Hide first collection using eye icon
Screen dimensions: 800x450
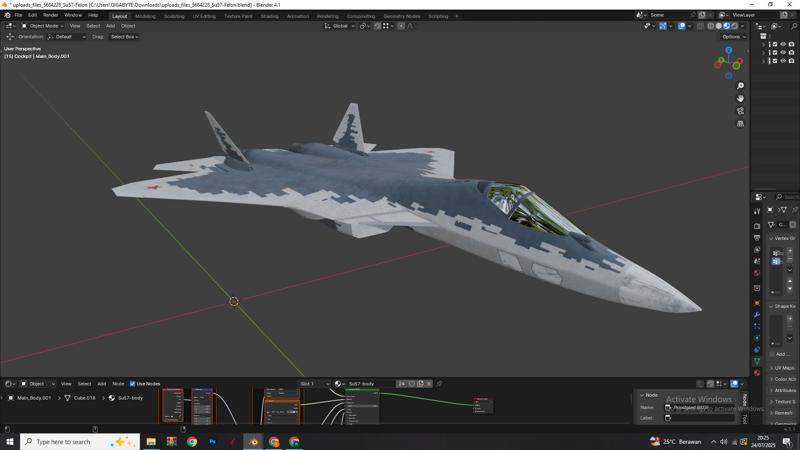pos(783,44)
